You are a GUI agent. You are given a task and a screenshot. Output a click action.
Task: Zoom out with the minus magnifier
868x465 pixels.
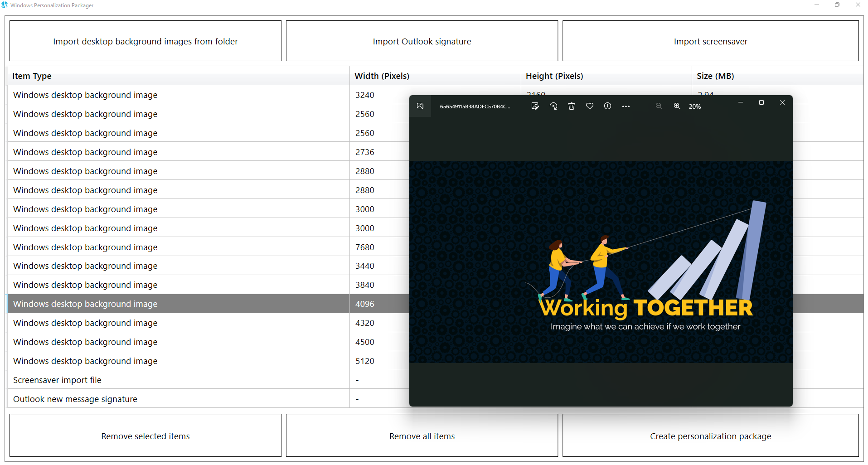pos(659,106)
